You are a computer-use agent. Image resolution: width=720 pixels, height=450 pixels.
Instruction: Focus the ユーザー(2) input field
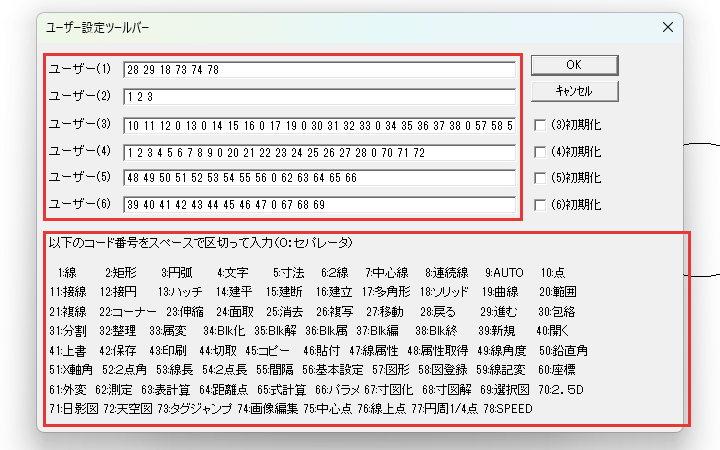(x=320, y=97)
